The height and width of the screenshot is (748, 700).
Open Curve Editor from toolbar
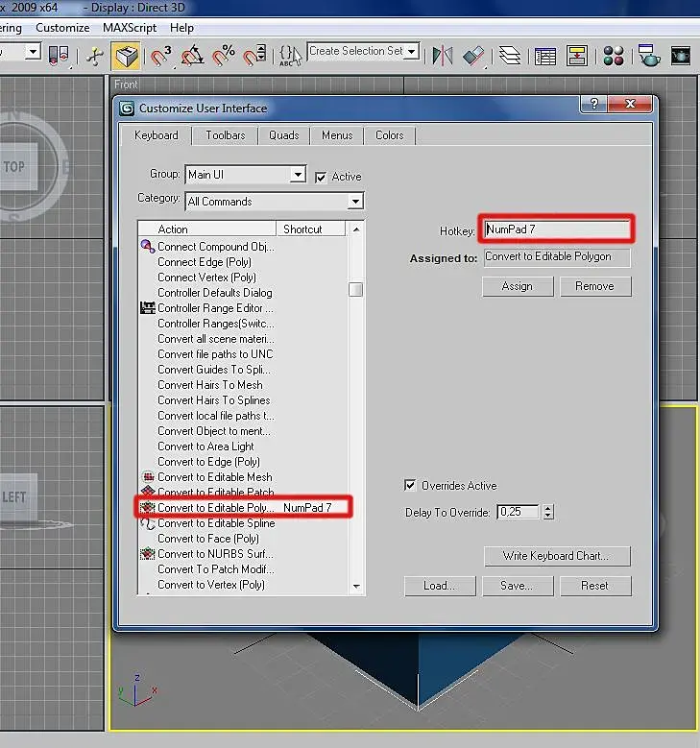click(x=544, y=56)
